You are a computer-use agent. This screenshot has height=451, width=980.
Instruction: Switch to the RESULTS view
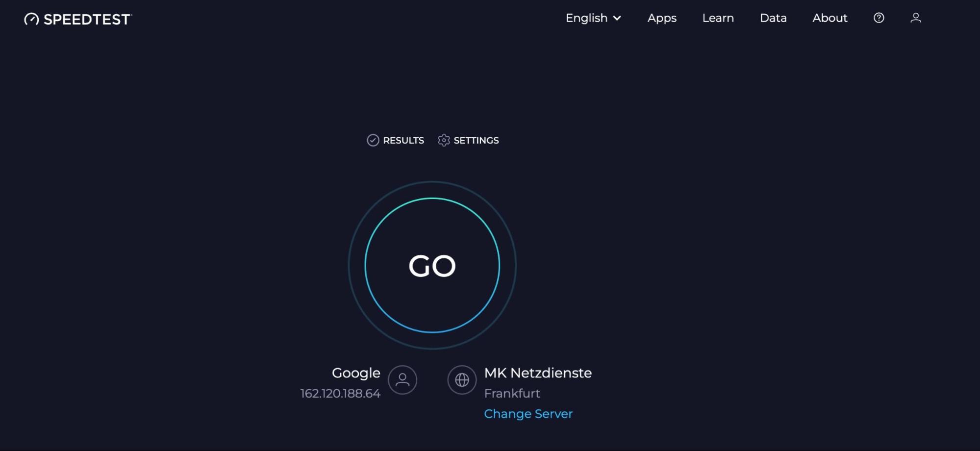(404, 140)
